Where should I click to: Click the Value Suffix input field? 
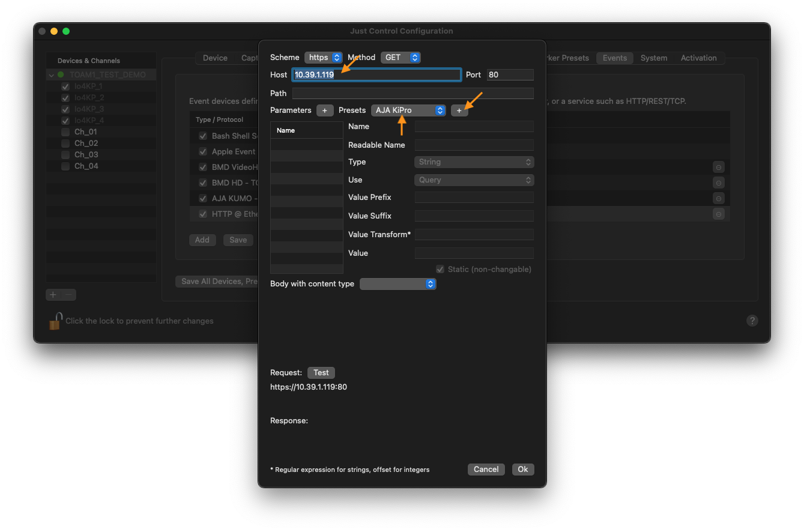tap(474, 216)
